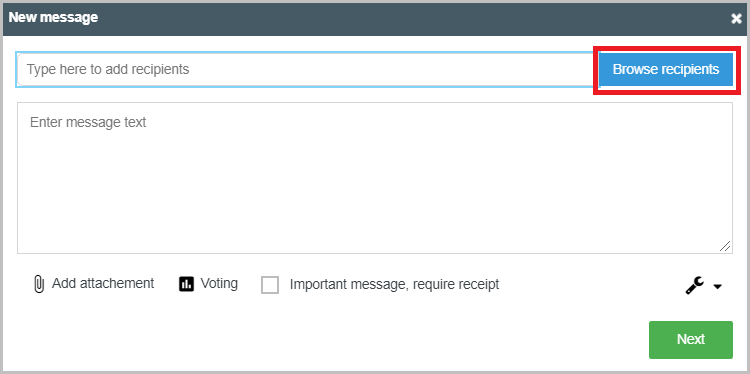Image resolution: width=750 pixels, height=374 pixels.
Task: Click the New message title bar
Action: tap(375, 18)
